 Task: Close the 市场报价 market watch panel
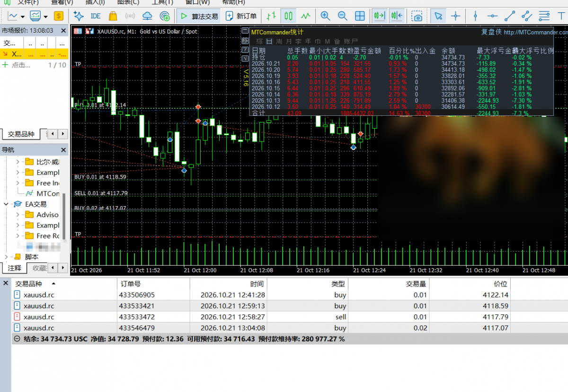pyautogui.click(x=64, y=31)
